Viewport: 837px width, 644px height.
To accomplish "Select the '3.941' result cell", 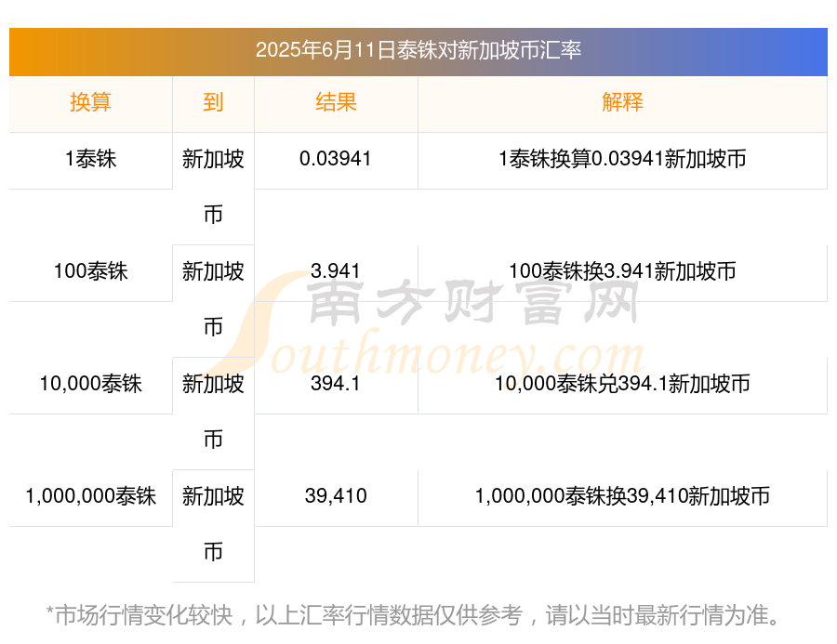I will (x=336, y=271).
